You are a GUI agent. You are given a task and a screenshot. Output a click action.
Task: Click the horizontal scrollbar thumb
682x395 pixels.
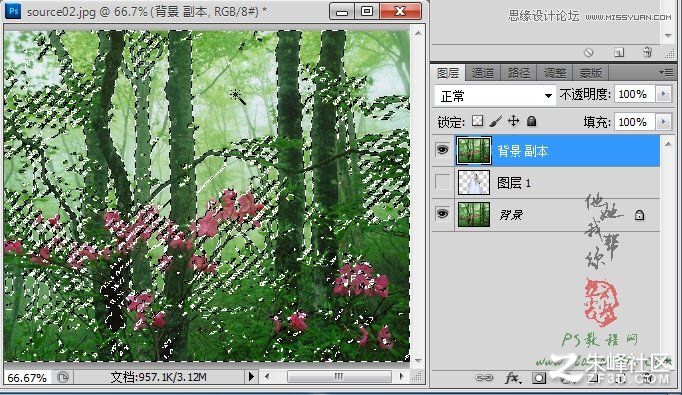tap(339, 377)
